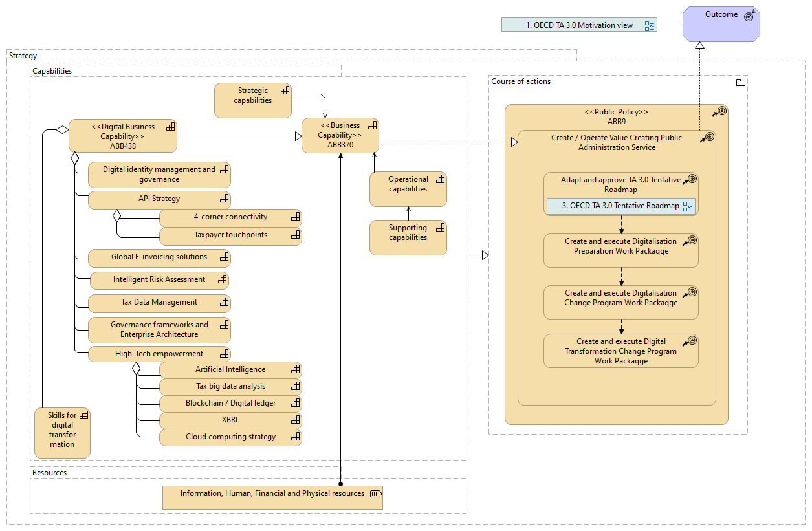Image resolution: width=812 pixels, height=531 pixels.
Task: Select the API Strategy capability
Action: (159, 199)
